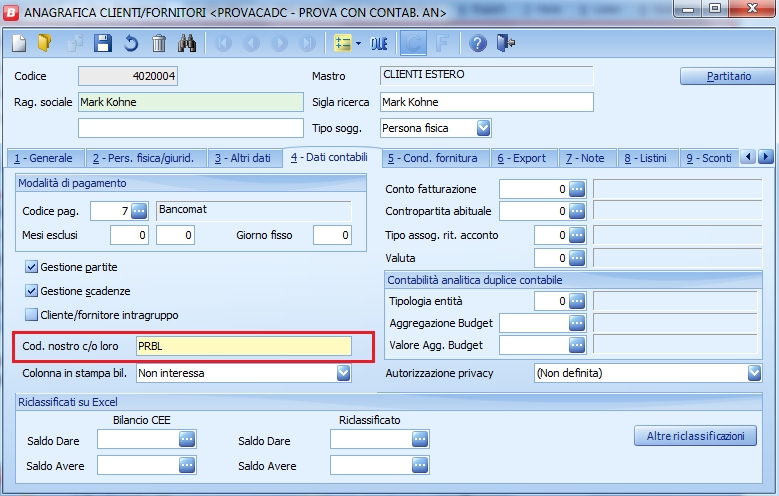Image resolution: width=779 pixels, height=496 pixels.
Task: Click the Altre riclassificazioni button
Action: (x=696, y=436)
